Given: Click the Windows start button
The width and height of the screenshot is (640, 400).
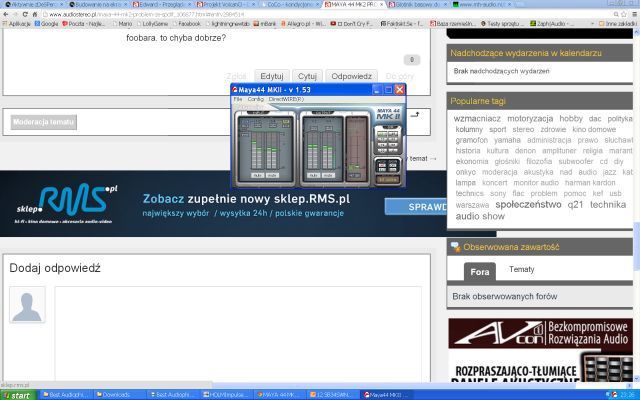Looking at the screenshot, I should coord(18,395).
